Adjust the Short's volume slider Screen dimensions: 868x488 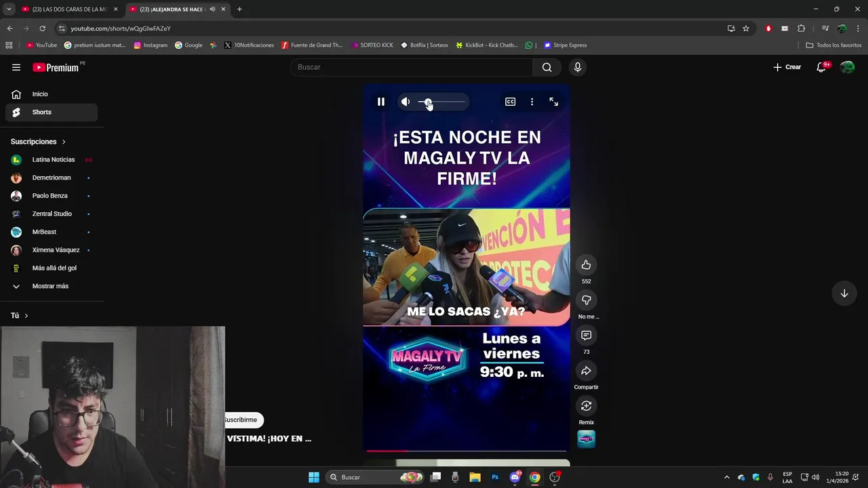click(x=442, y=102)
